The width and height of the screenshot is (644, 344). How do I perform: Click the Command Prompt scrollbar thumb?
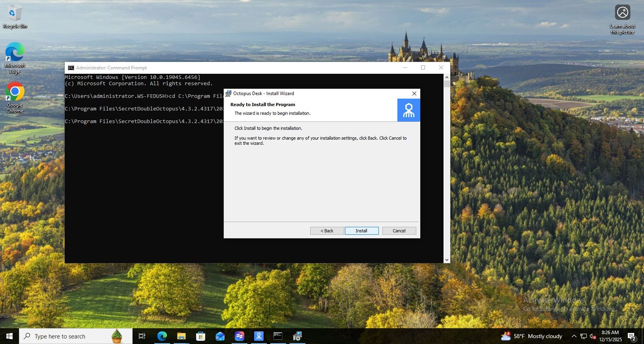point(447,84)
